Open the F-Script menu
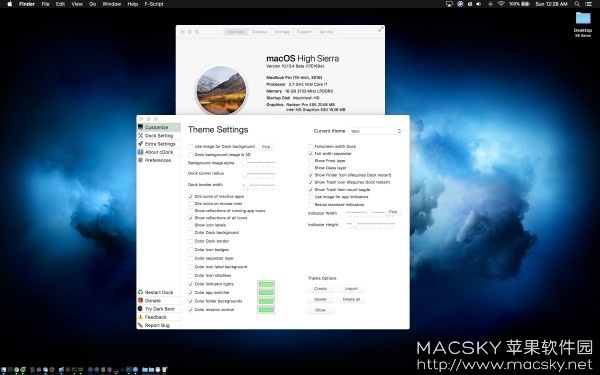 click(x=154, y=4)
